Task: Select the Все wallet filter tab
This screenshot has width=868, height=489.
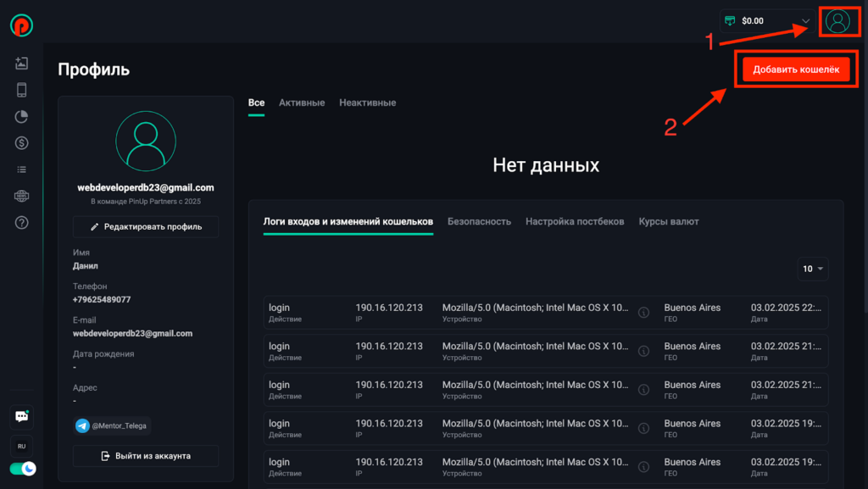Action: tap(256, 103)
